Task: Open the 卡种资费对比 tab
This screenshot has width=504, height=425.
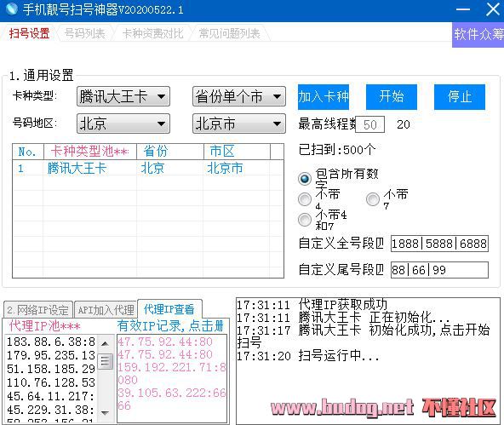Action: (x=153, y=33)
